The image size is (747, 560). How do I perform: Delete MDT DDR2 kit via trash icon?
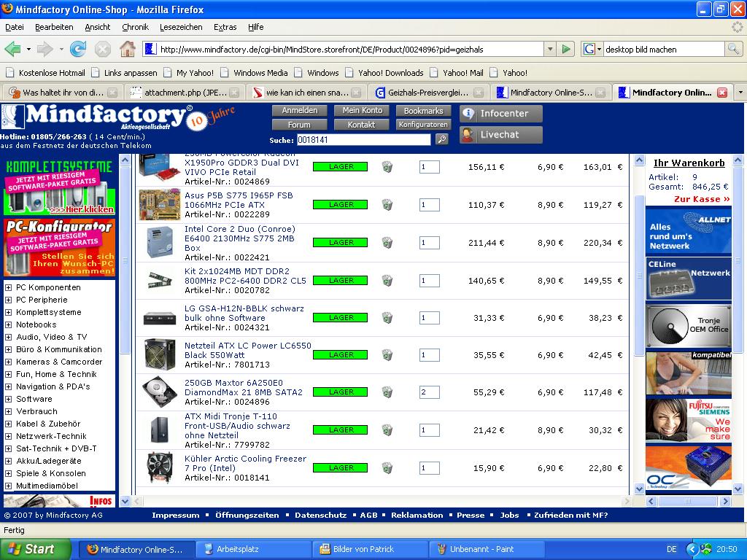pos(387,281)
